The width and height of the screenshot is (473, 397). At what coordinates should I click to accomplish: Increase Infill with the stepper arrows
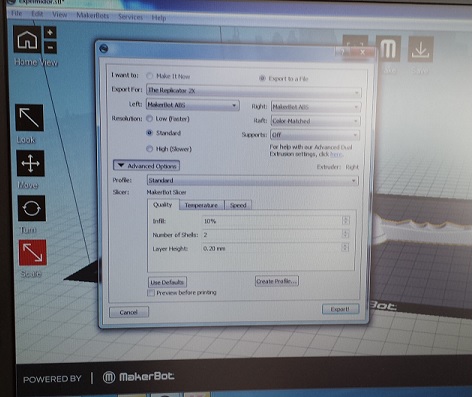346,219
